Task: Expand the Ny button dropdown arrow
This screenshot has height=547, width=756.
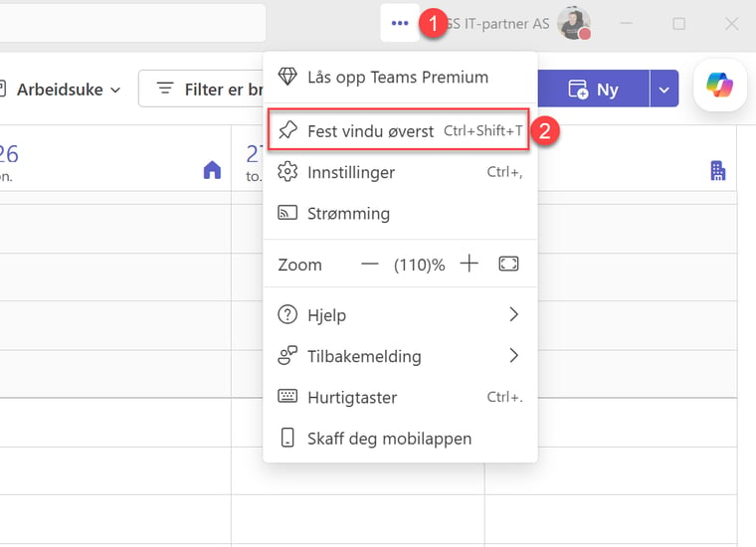Action: pyautogui.click(x=664, y=90)
